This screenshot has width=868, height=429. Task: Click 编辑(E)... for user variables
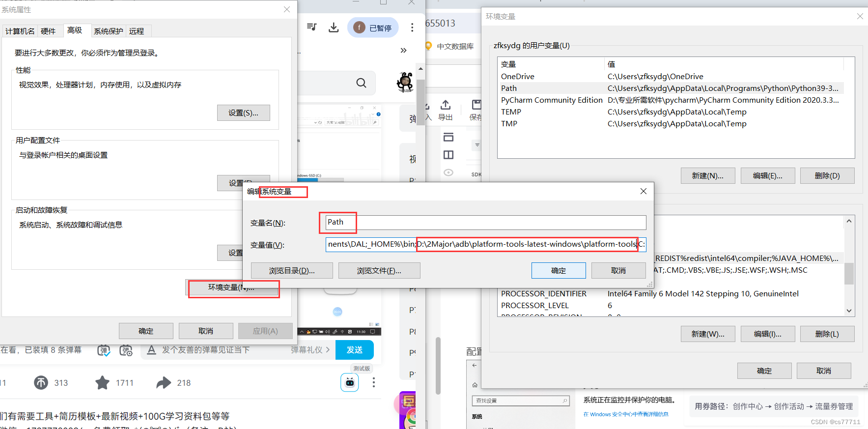pyautogui.click(x=768, y=176)
